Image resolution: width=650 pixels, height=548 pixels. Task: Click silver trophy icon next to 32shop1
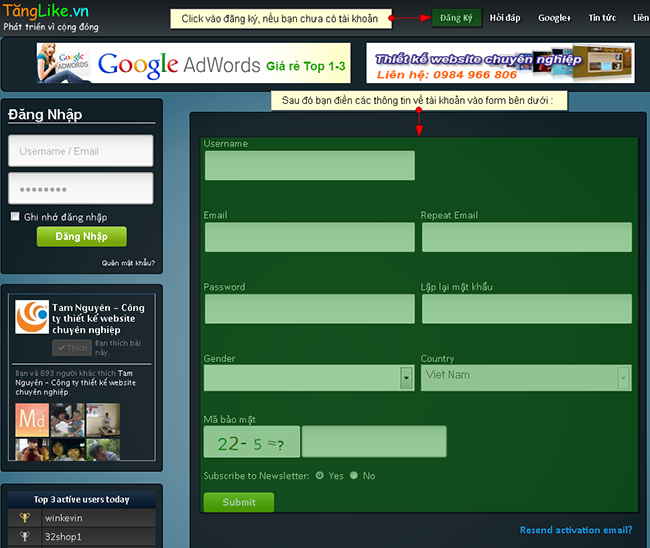[x=25, y=536]
